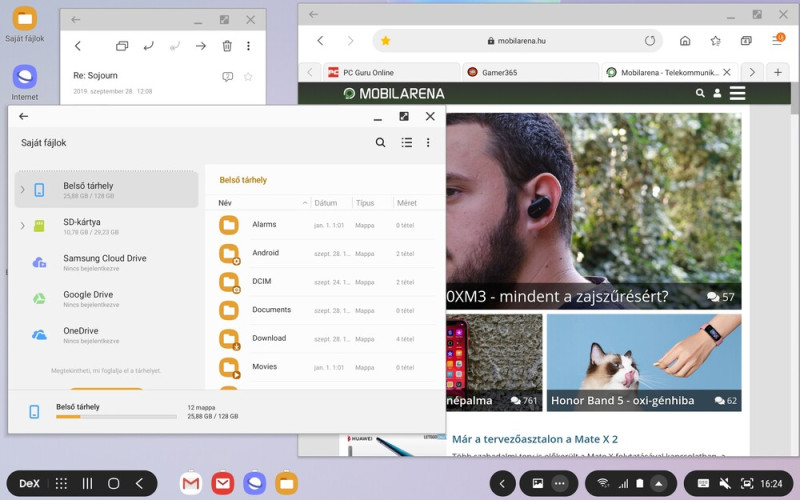This screenshot has height=500, width=800.
Task: Open browser tab manager icon
Action: click(x=746, y=41)
